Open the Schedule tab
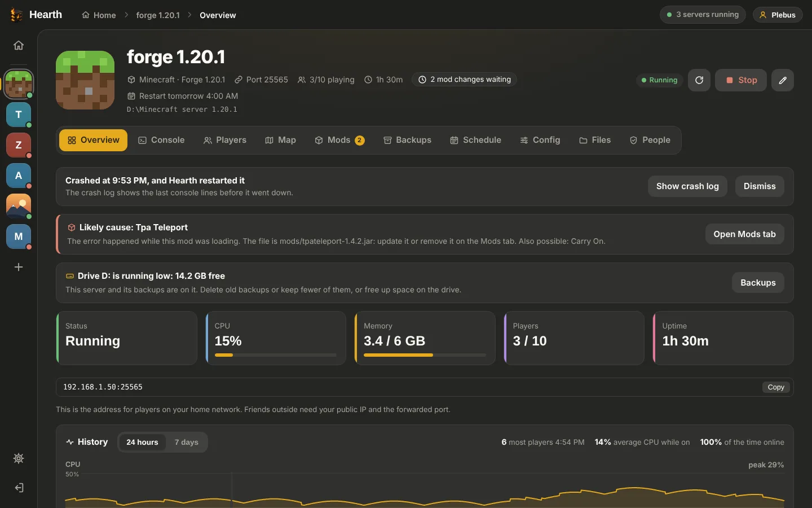The image size is (812, 508). [475, 140]
